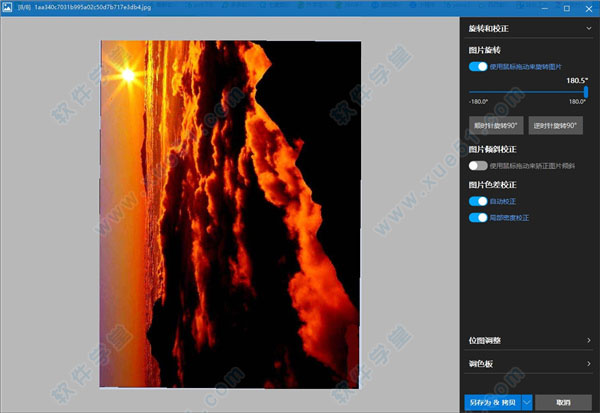Click the rotation angle slider handle

point(586,92)
